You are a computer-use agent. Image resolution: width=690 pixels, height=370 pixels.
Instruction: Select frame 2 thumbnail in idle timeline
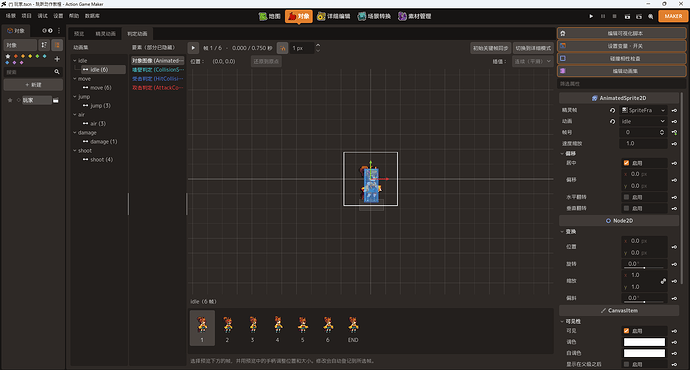[227, 328]
